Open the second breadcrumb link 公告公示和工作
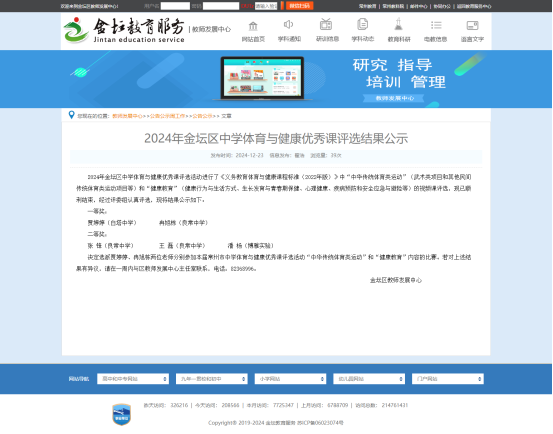553x434 pixels. [168, 116]
